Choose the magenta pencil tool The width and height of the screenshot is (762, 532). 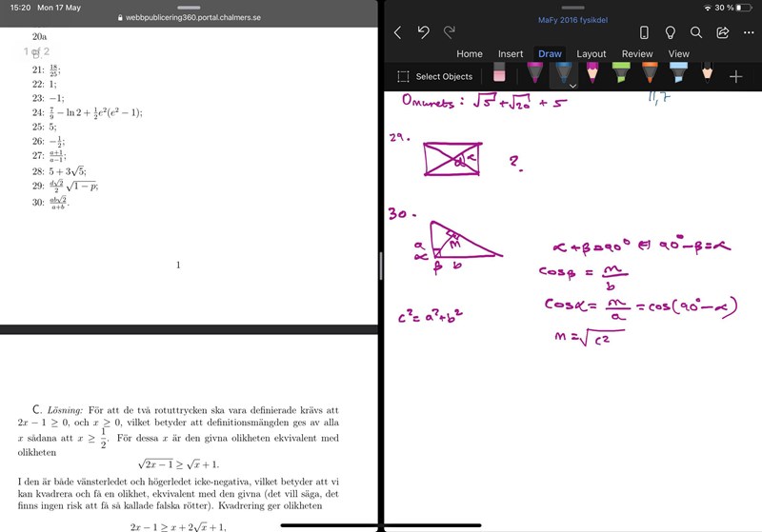tap(592, 75)
